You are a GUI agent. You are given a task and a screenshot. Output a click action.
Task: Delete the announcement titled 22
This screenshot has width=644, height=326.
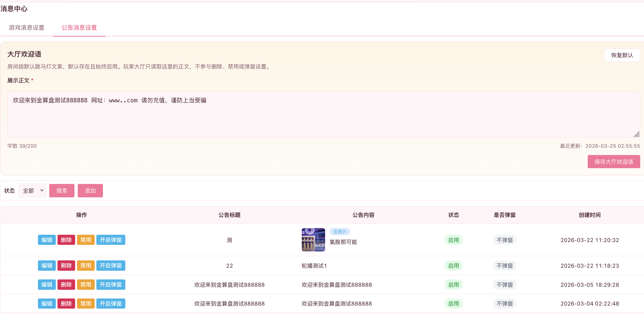tap(66, 266)
